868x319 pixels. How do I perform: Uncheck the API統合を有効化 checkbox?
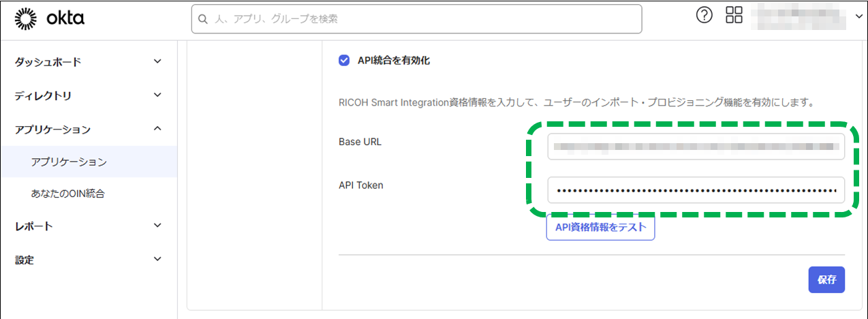(344, 61)
